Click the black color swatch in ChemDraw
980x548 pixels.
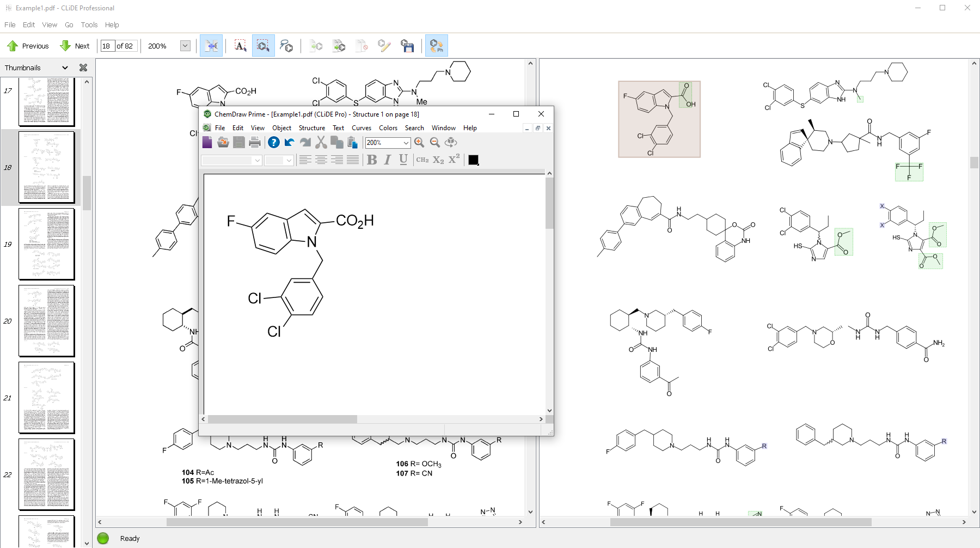coord(473,160)
